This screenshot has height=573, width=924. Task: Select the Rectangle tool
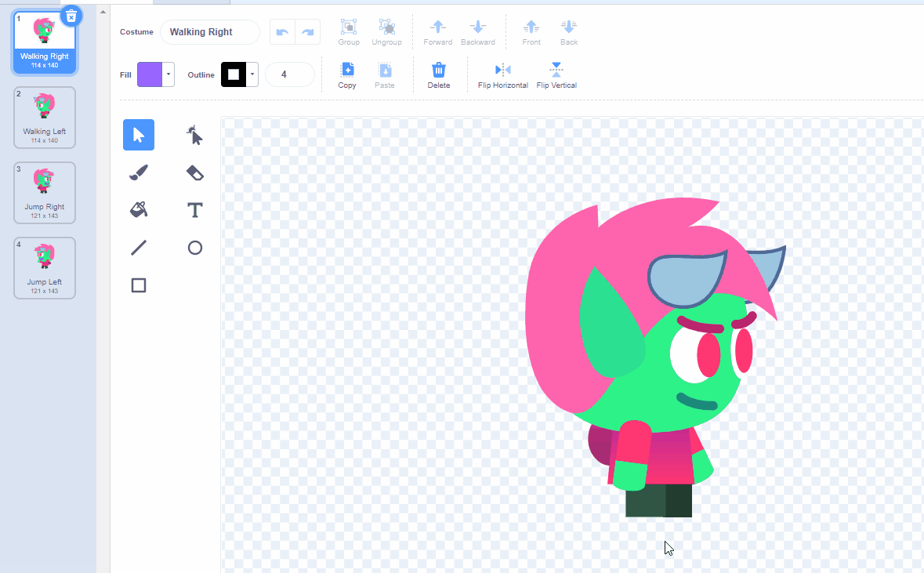click(x=139, y=285)
